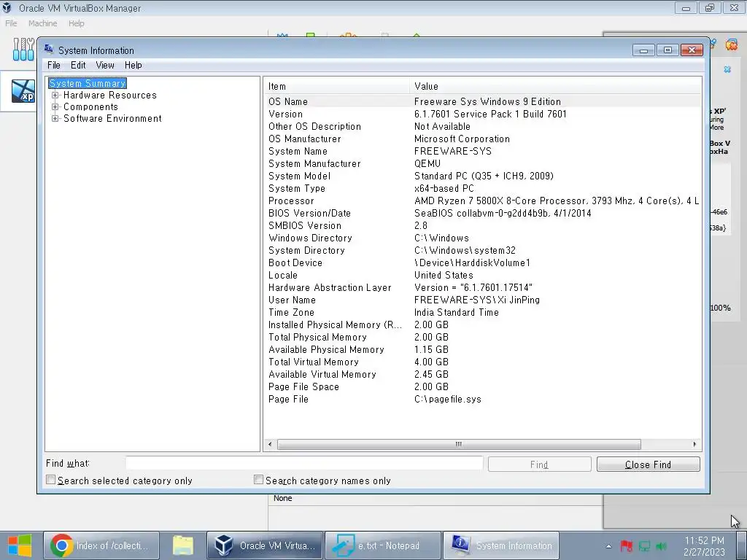Screen dimensions: 747x560
Task: Switch to Chrome Index of /collecti... taskbar button
Action: [101, 545]
